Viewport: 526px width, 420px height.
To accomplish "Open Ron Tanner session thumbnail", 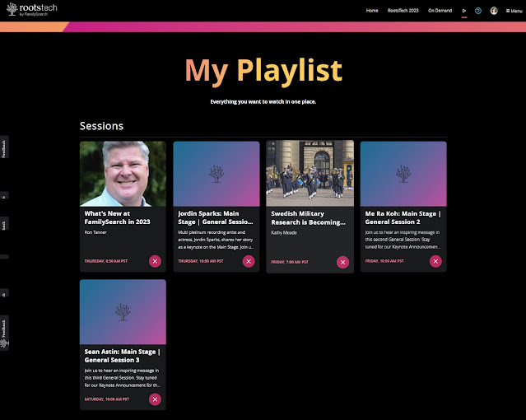I will coord(123,174).
